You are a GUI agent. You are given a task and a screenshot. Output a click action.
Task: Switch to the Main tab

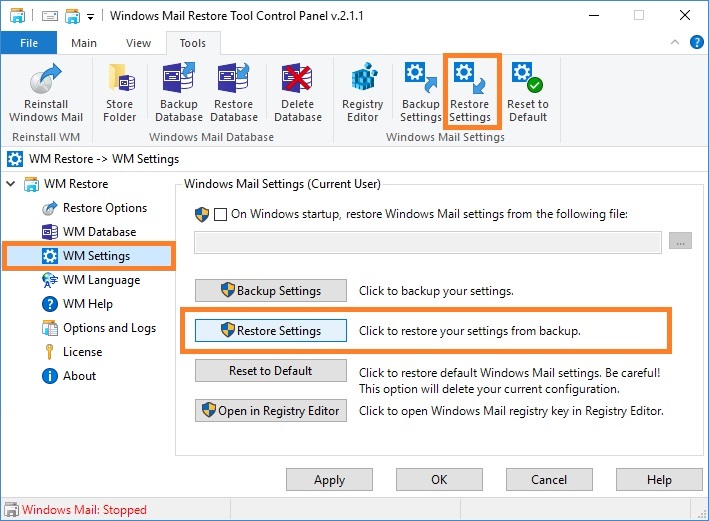(x=84, y=43)
